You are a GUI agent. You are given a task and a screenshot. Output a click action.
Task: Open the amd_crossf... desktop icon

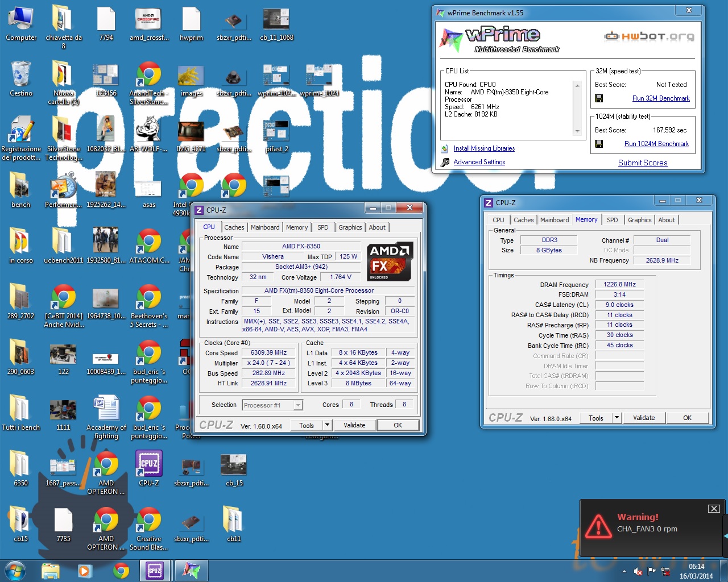click(x=148, y=24)
